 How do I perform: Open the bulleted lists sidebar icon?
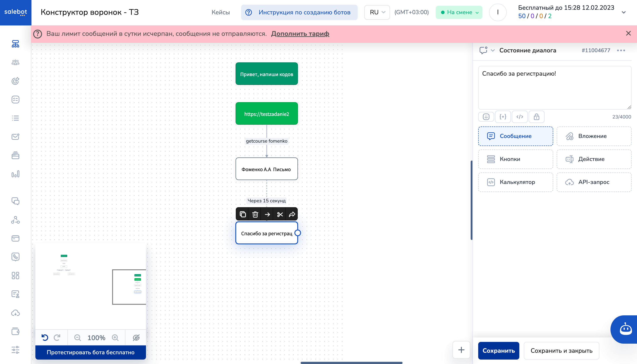15,118
